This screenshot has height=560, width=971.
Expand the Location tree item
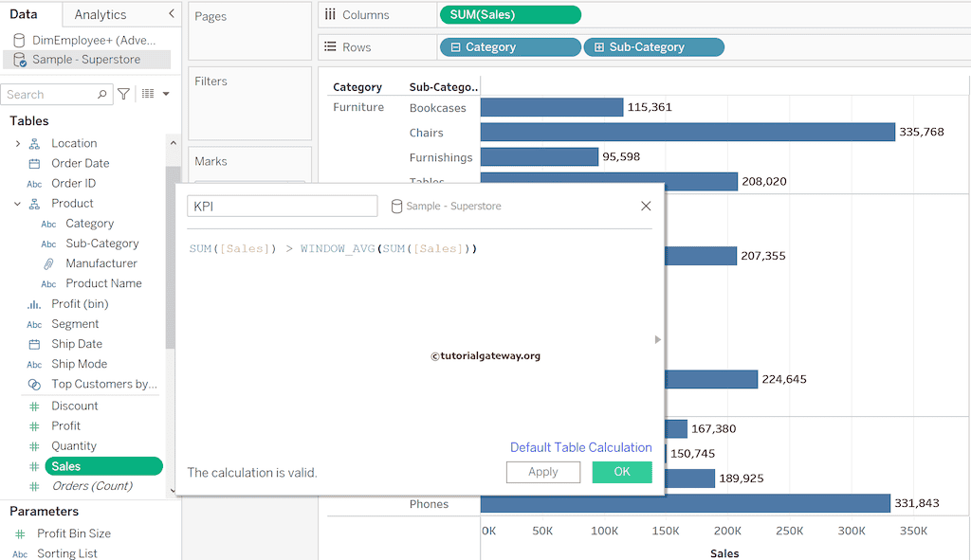click(16, 142)
